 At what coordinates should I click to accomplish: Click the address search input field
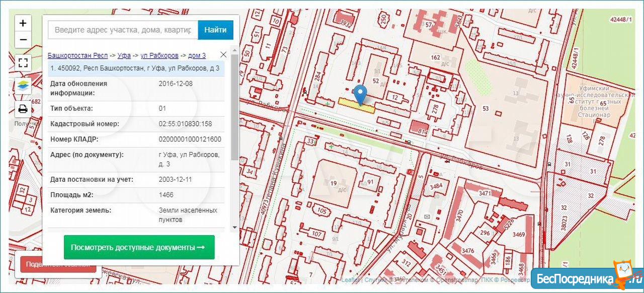(x=123, y=30)
